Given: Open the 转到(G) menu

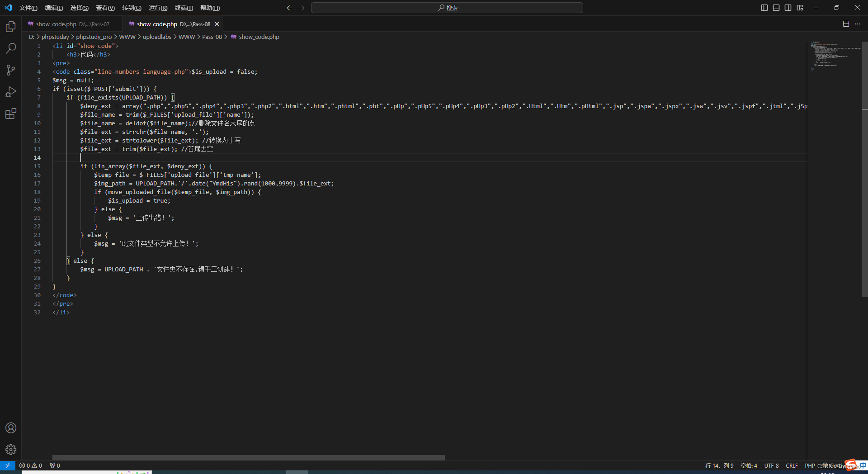Looking at the screenshot, I should [x=132, y=8].
